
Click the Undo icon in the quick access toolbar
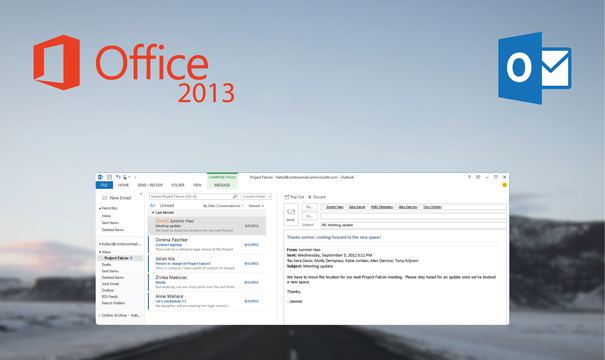pyautogui.click(x=118, y=177)
